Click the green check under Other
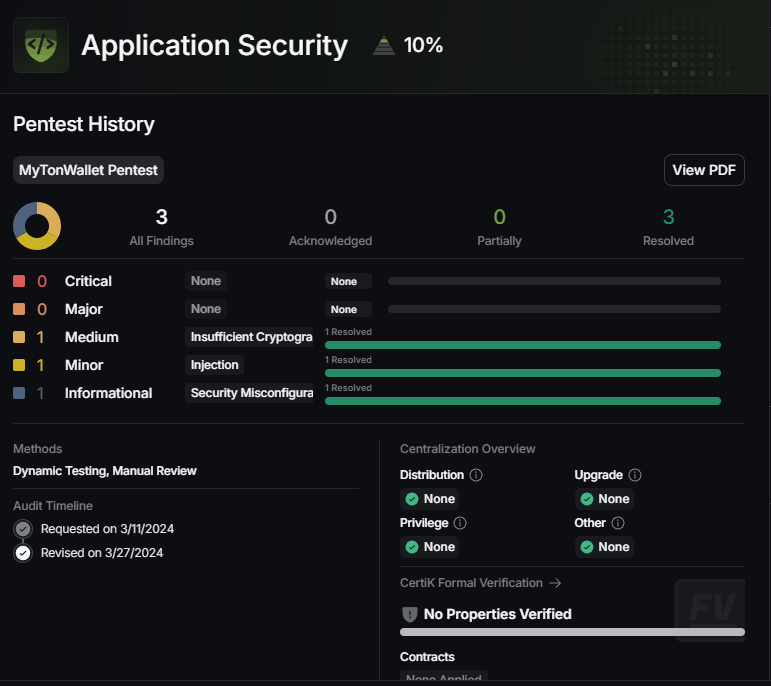Screen dimensions: 771x686 click(x=587, y=547)
